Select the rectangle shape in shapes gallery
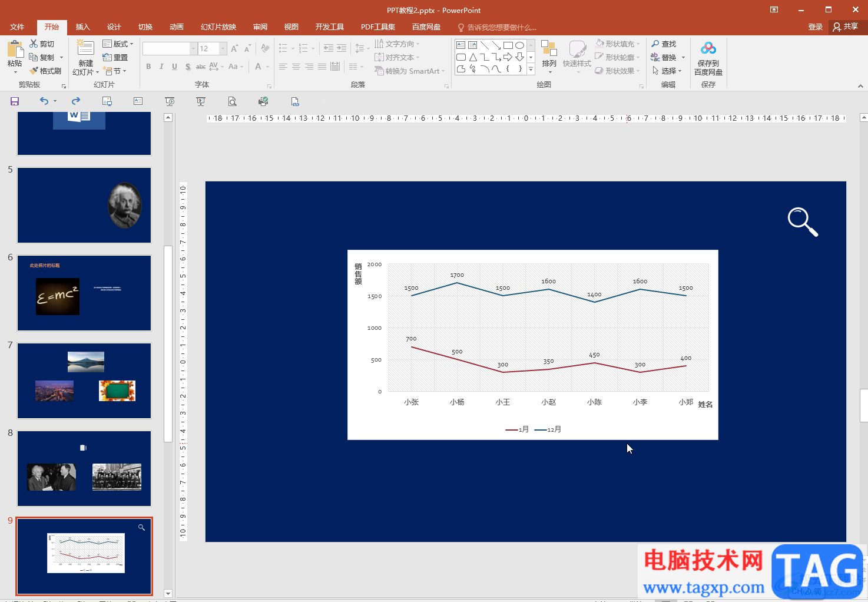The width and height of the screenshot is (868, 602). (x=508, y=45)
